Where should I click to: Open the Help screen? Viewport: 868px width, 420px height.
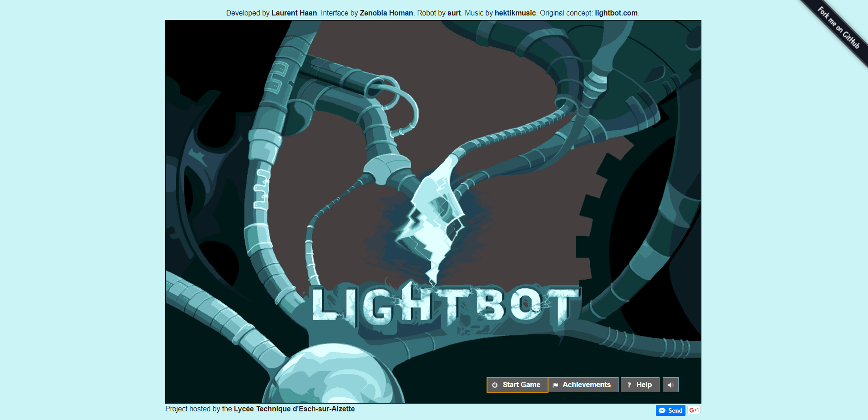[640, 384]
